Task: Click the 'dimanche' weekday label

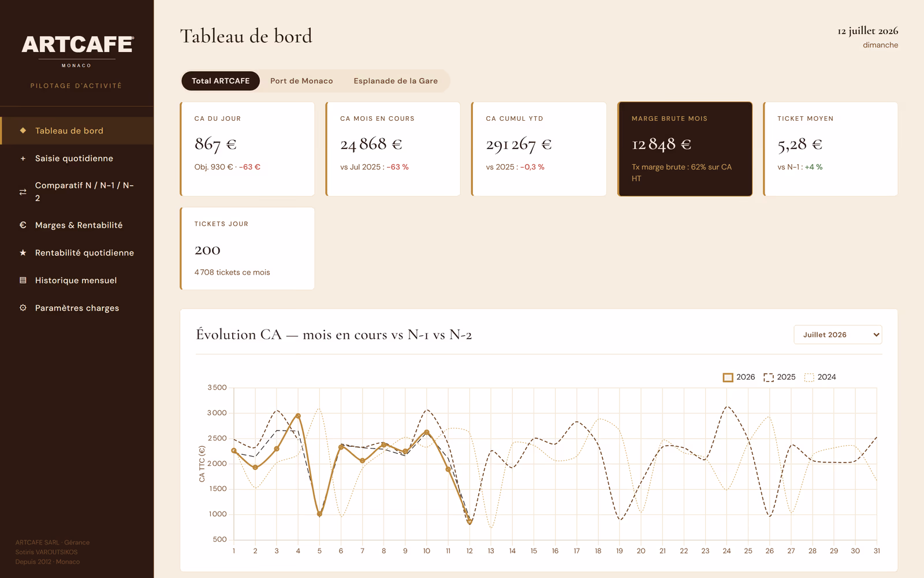Action: click(x=880, y=45)
